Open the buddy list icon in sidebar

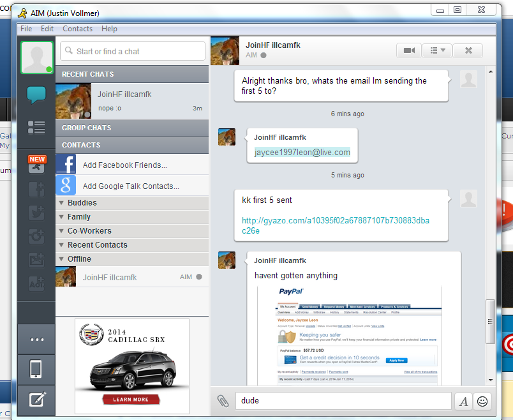[36, 127]
